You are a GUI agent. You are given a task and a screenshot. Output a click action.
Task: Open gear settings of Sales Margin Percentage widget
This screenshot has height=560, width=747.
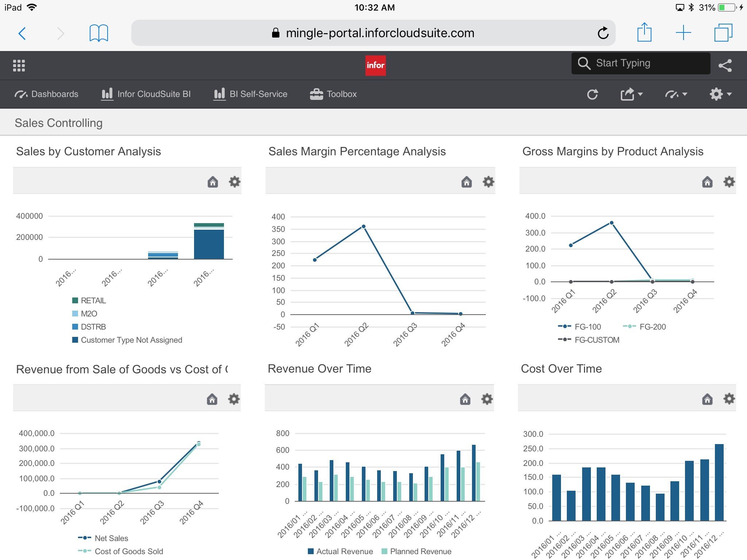coord(488,182)
